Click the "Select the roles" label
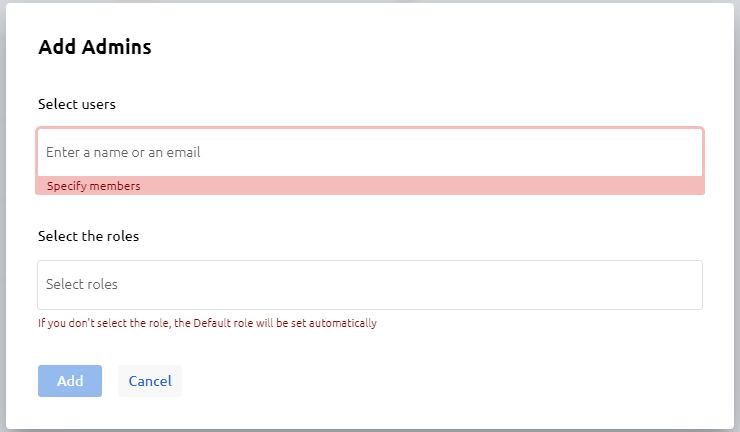The image size is (740, 432). tap(88, 237)
